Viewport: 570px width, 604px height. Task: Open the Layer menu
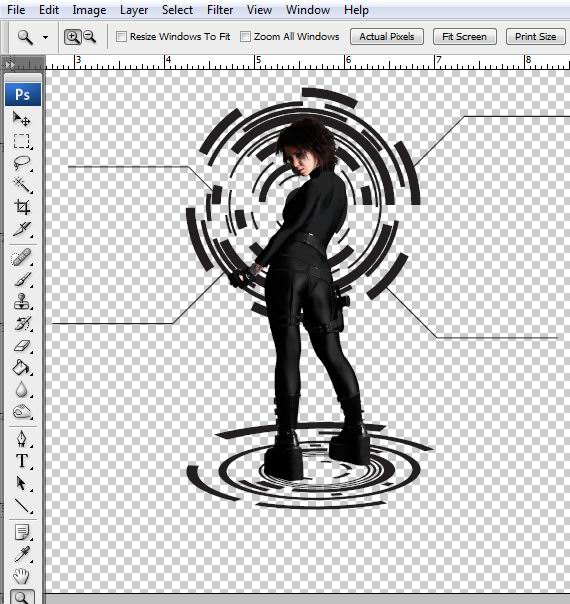(134, 10)
